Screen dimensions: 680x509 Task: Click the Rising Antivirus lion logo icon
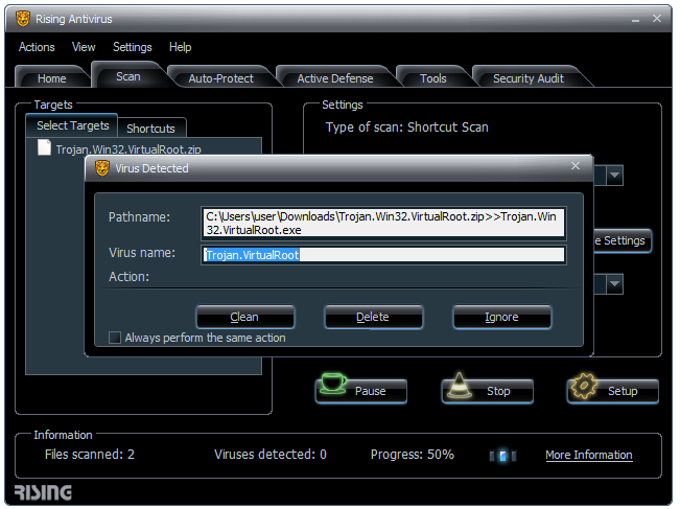(x=23, y=19)
